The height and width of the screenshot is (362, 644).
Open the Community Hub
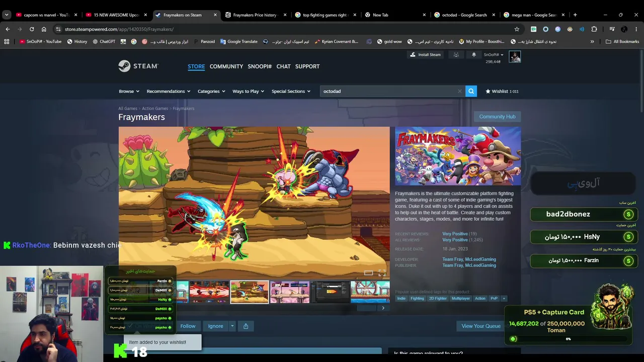pos(497,117)
